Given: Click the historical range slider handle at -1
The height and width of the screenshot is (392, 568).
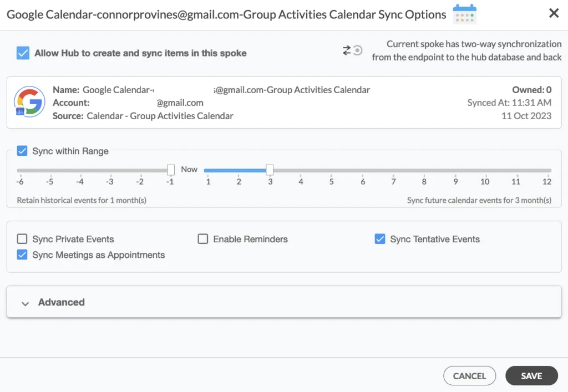Looking at the screenshot, I should tap(171, 170).
